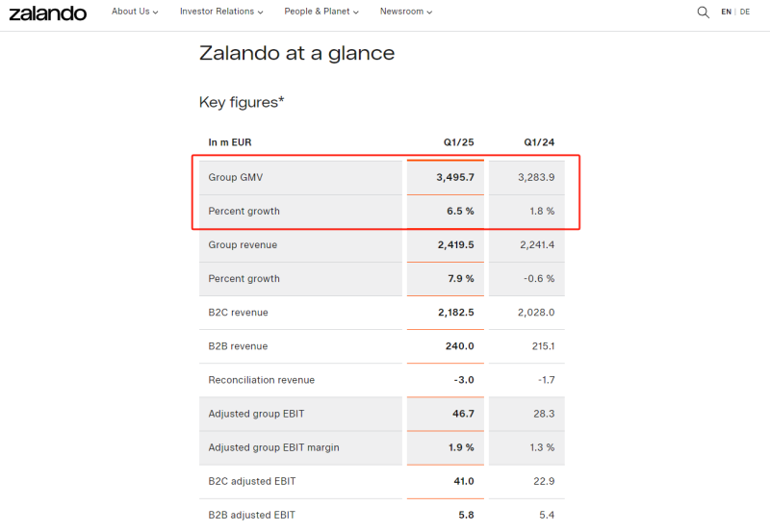Viewport: 770px width, 532px height.
Task: Switch language to DE
Action: (745, 12)
